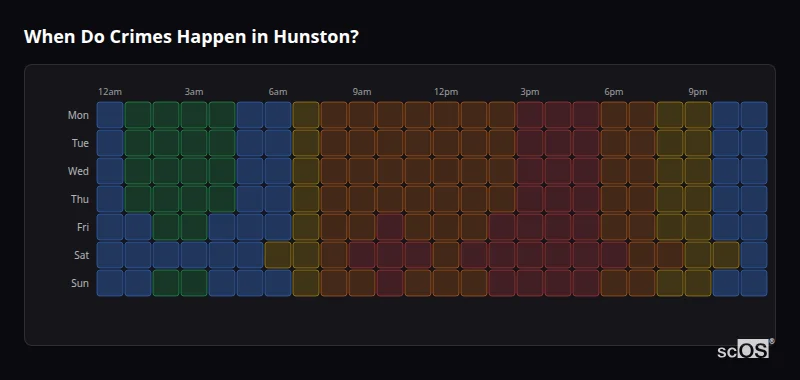Click the '12am' column label
800x380 pixels.
[x=110, y=92]
